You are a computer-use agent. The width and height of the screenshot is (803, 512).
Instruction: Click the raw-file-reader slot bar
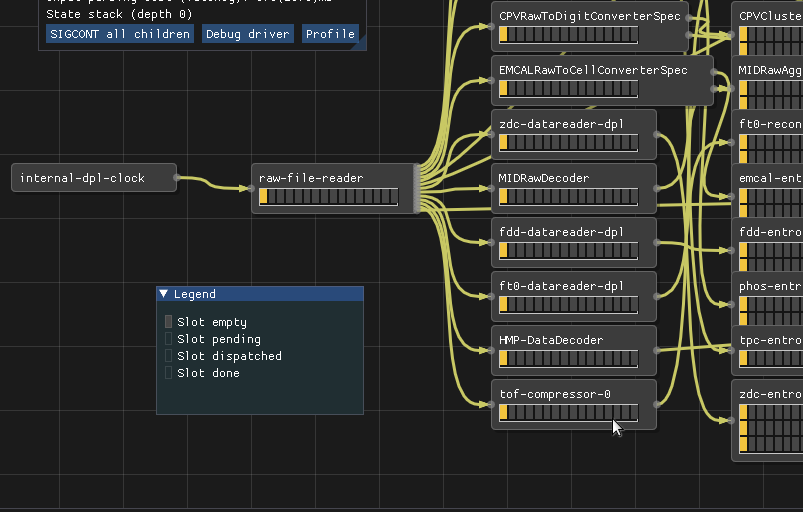(328, 197)
